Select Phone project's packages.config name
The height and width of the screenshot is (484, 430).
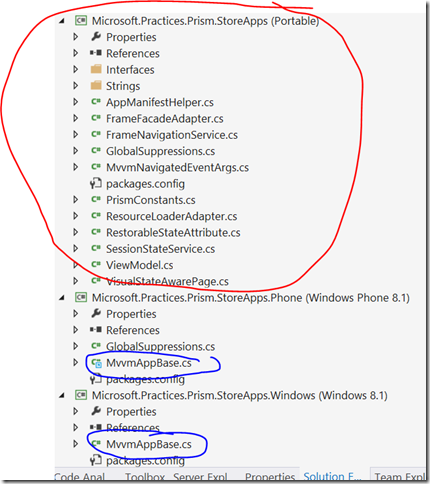145,379
